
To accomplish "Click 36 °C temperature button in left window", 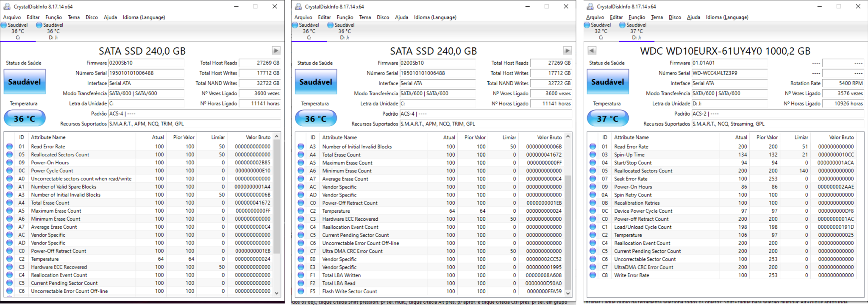I will click(25, 118).
